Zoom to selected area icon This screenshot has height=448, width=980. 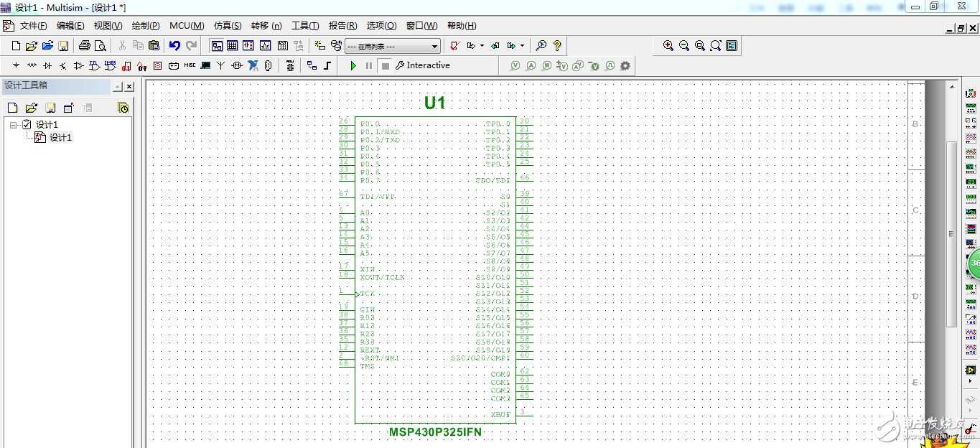pyautogui.click(x=700, y=46)
